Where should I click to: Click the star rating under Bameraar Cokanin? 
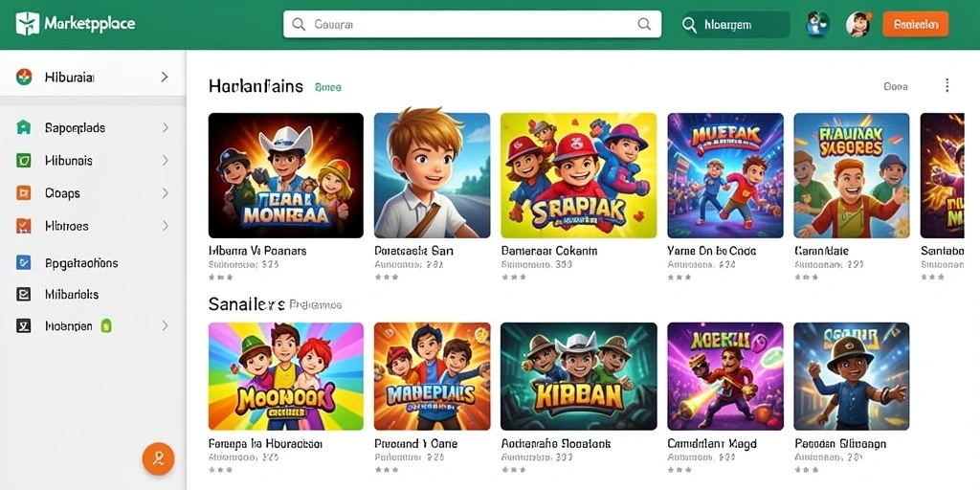point(513,277)
